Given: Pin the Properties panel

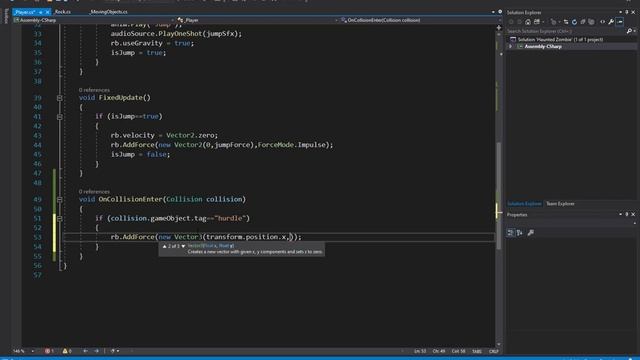Looking at the screenshot, I should point(627,214).
